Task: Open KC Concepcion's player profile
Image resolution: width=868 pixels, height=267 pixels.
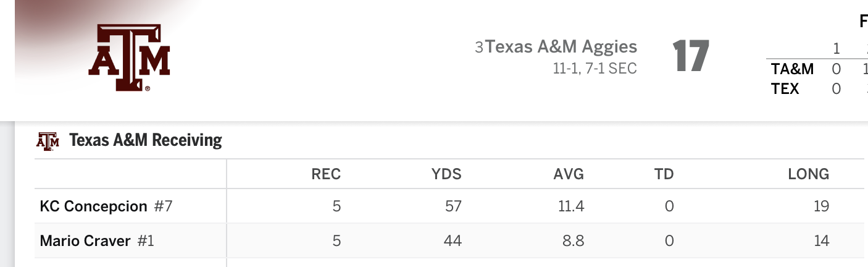Action: coord(93,206)
